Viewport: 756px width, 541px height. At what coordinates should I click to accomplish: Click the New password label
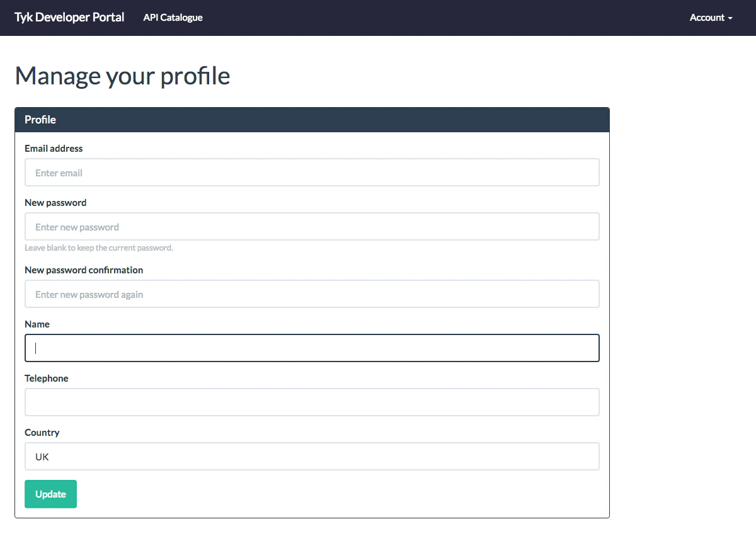(x=55, y=202)
